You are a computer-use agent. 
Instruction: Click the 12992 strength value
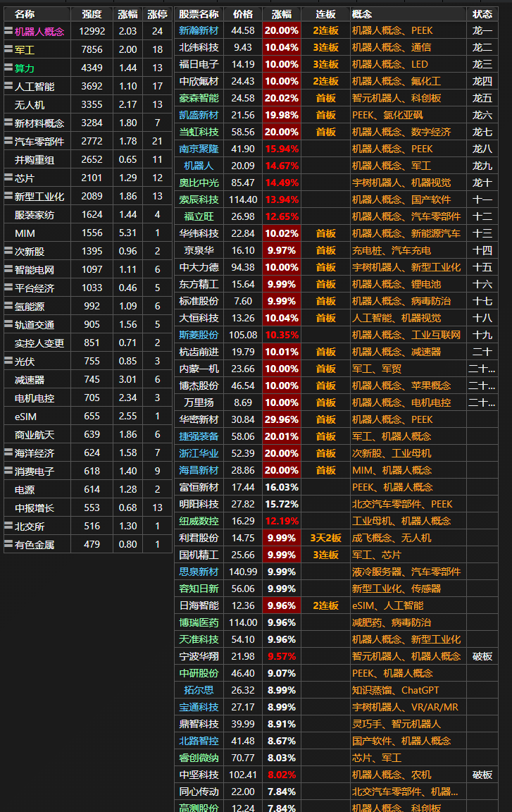[92, 31]
